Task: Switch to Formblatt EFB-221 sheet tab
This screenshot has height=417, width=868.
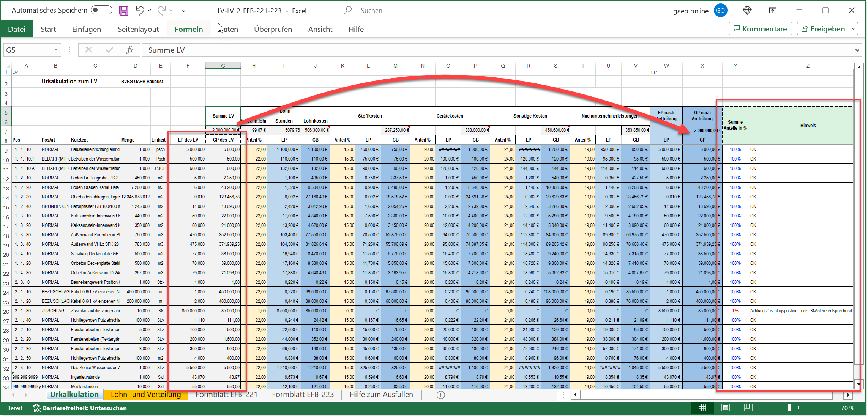Action: tap(226, 394)
